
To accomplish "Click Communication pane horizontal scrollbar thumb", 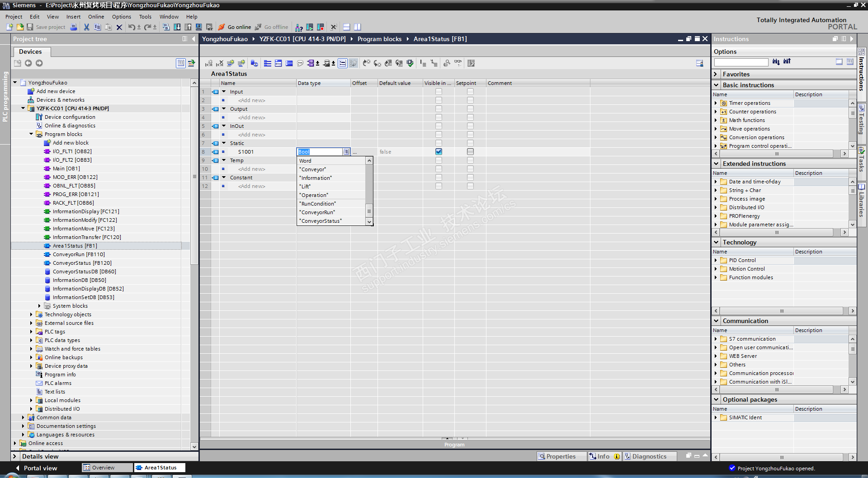I will point(777,389).
